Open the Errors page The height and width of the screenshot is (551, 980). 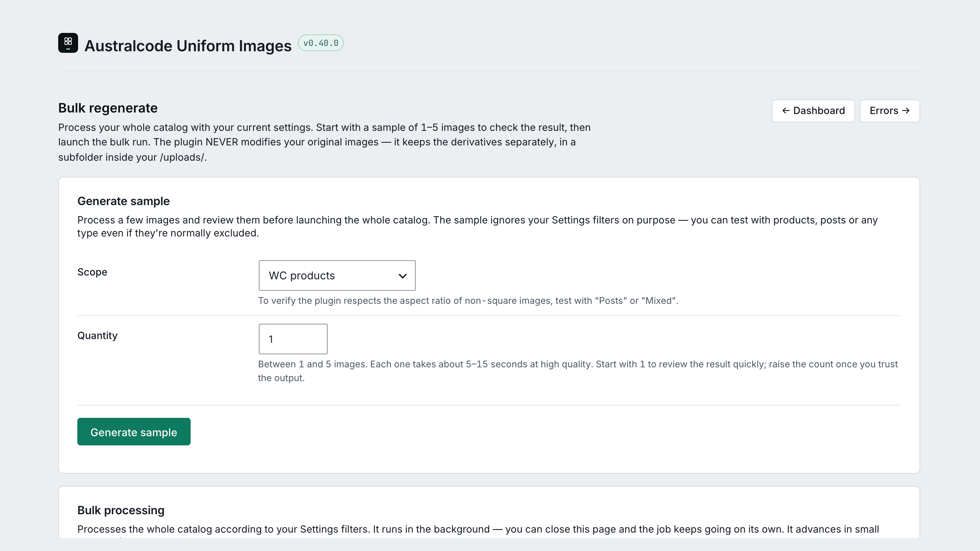[x=890, y=111]
